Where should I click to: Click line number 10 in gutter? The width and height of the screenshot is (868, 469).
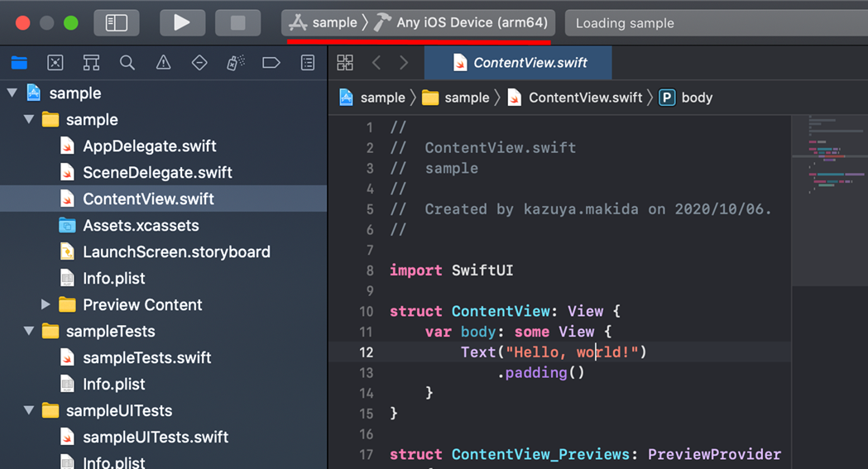tap(366, 311)
